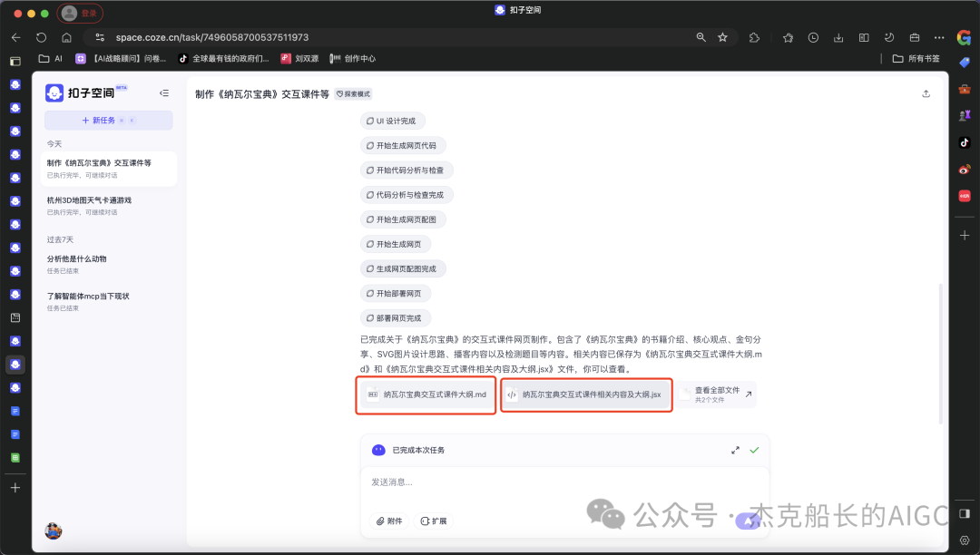Open the 了解智能体mcp当下现状 task
Screen dimensions: 980x555
tap(109, 302)
